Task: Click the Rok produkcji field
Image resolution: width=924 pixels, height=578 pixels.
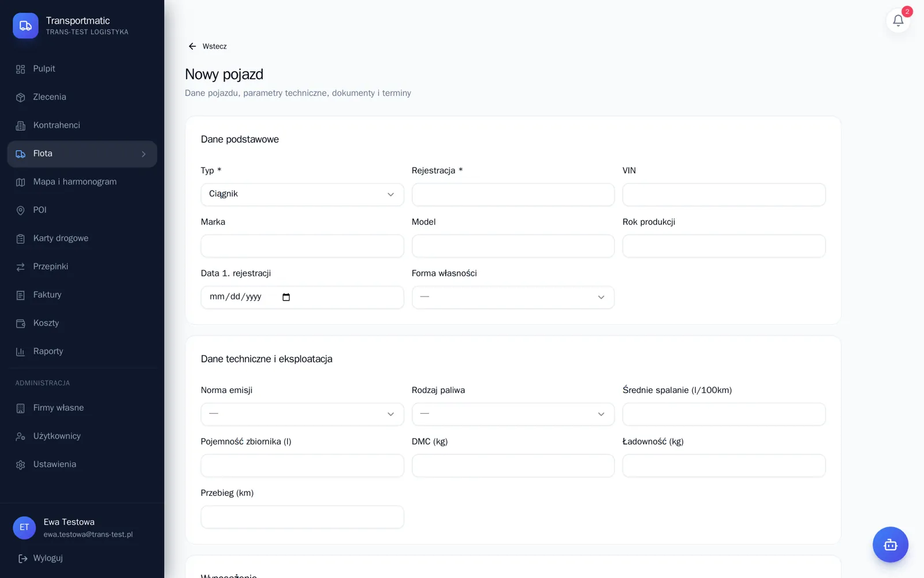Action: (x=724, y=246)
